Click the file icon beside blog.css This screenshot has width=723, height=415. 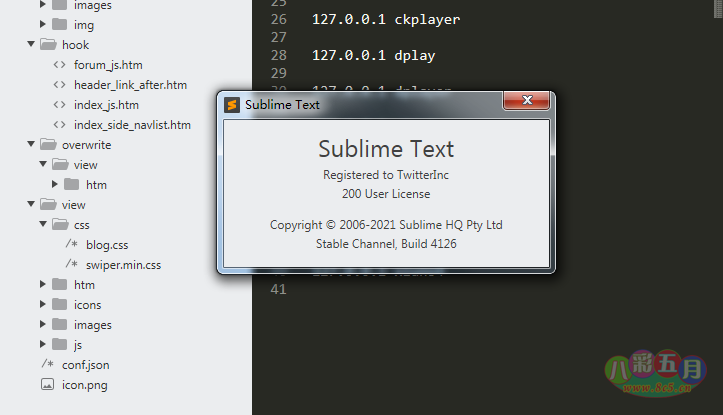click(x=71, y=243)
